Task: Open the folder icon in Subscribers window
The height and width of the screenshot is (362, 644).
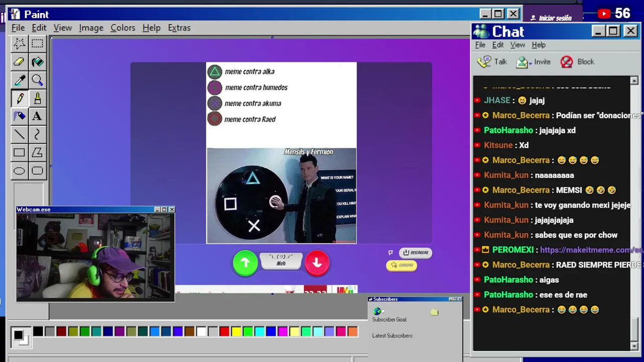Action: point(435,312)
